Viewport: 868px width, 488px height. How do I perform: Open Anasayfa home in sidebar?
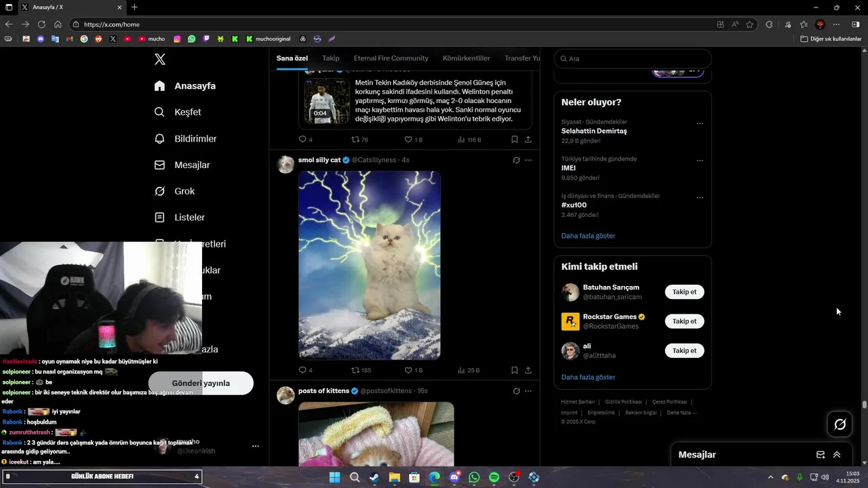point(185,86)
